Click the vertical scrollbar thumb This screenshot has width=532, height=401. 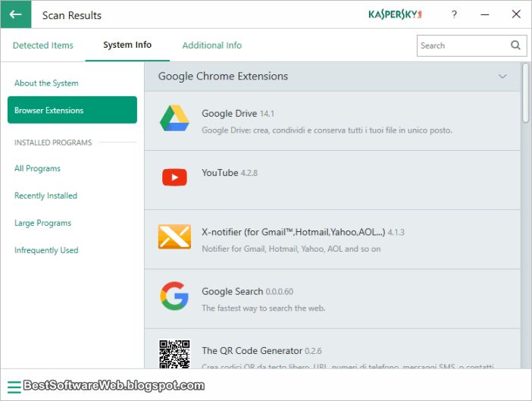click(x=525, y=92)
